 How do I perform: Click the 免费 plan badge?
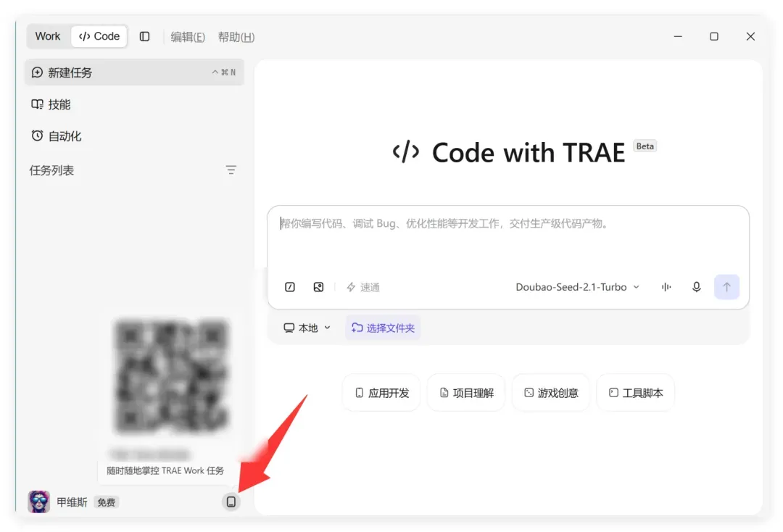(x=106, y=502)
